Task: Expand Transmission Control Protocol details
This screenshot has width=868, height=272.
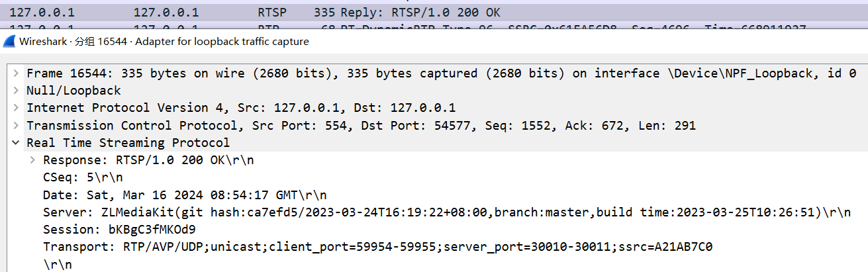Action: pyautogui.click(x=16, y=125)
